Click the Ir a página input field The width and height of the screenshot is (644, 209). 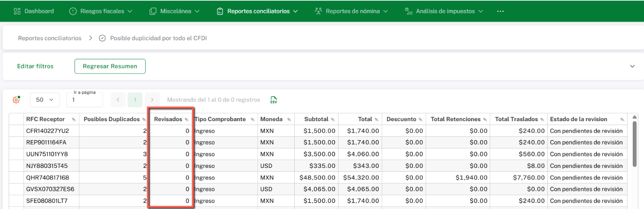tap(85, 100)
